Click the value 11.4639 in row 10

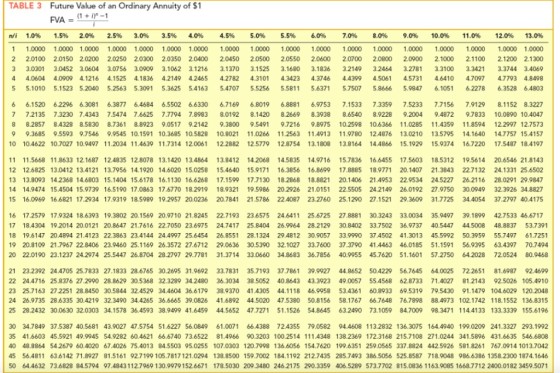pyautogui.click(x=142, y=144)
